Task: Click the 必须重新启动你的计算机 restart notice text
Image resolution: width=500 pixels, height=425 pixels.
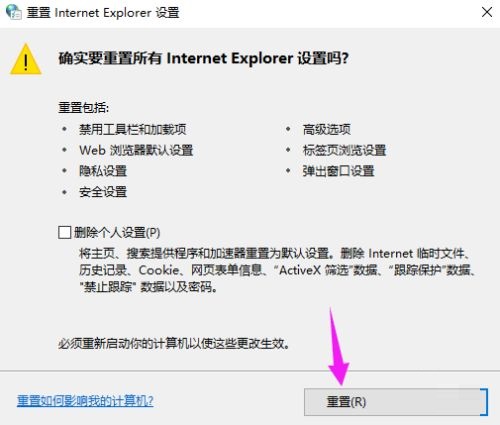Action: 174,343
